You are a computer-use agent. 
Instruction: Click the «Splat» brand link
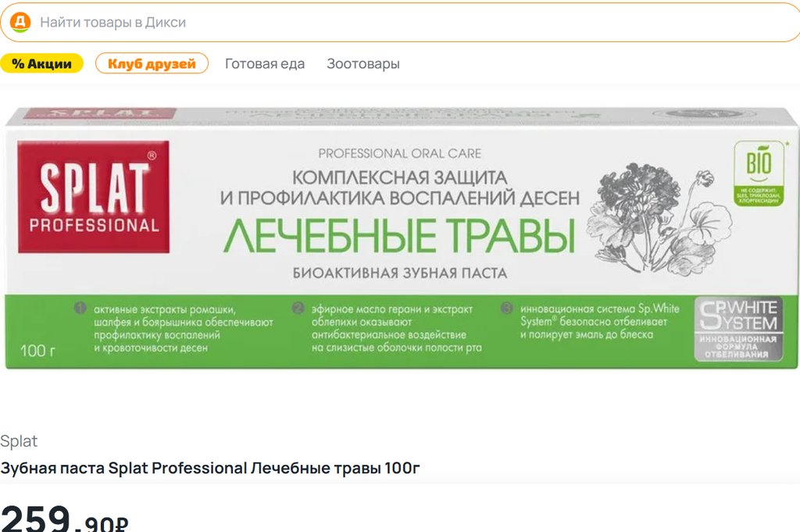(x=19, y=441)
